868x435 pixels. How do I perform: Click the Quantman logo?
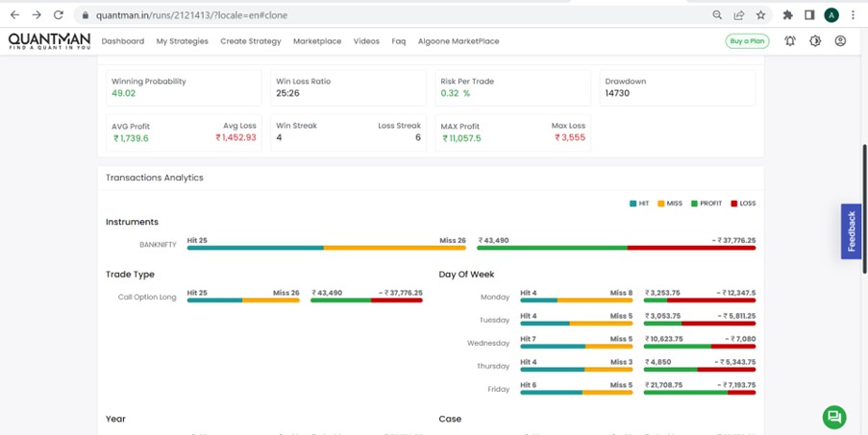coord(49,41)
